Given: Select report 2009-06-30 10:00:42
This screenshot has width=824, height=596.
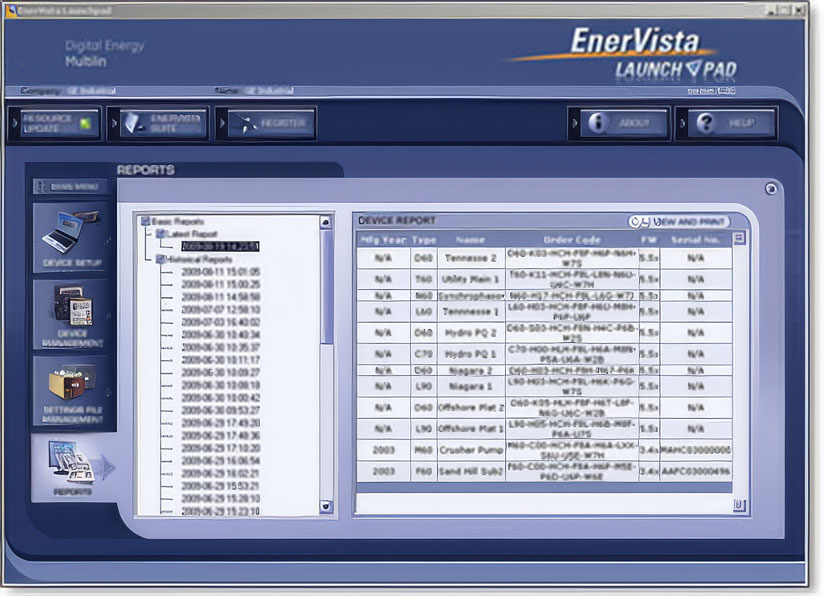Looking at the screenshot, I should [221, 398].
